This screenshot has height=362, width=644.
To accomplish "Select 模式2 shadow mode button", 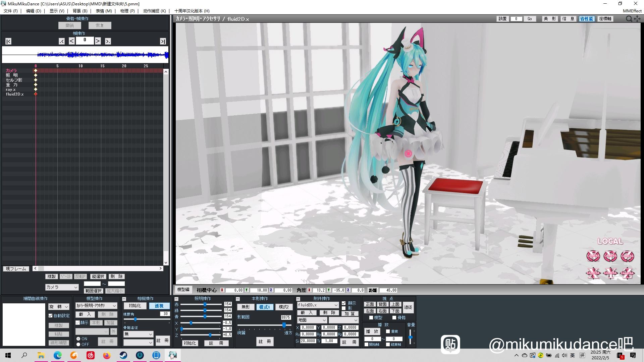I will tap(284, 307).
